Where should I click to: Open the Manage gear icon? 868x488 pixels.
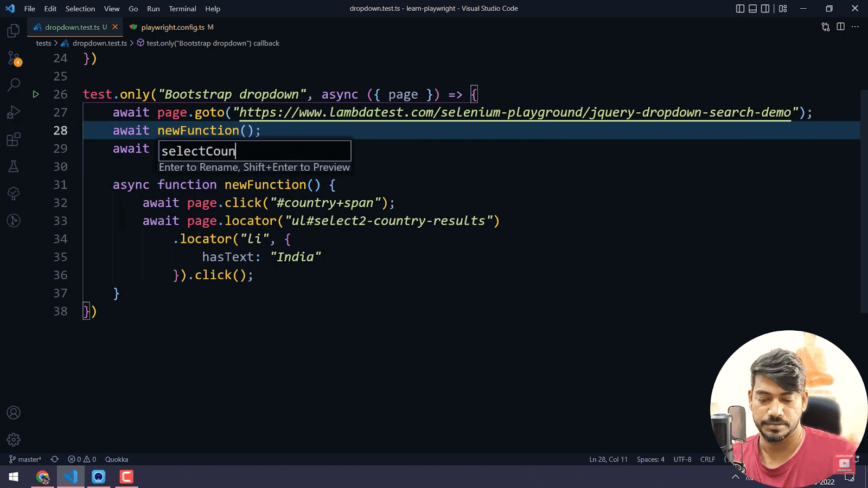14,440
